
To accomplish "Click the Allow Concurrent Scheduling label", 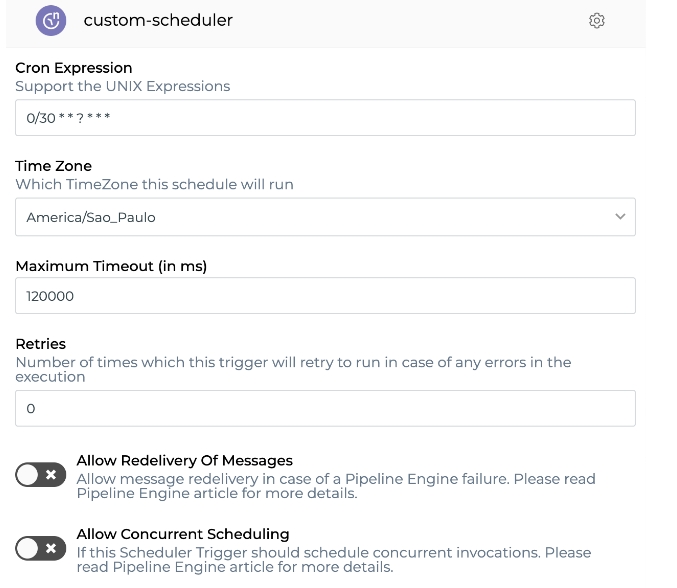I will click(x=183, y=534).
